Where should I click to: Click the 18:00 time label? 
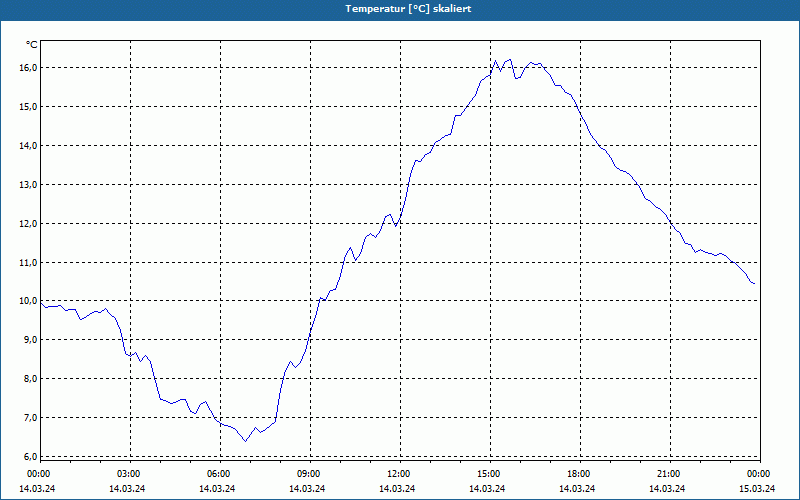(x=579, y=474)
